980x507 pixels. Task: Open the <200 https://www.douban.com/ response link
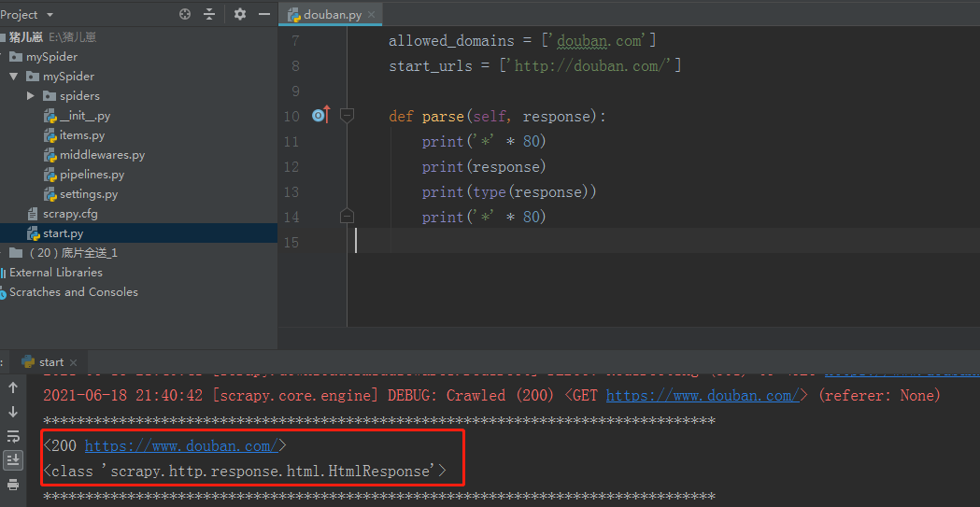[181, 445]
